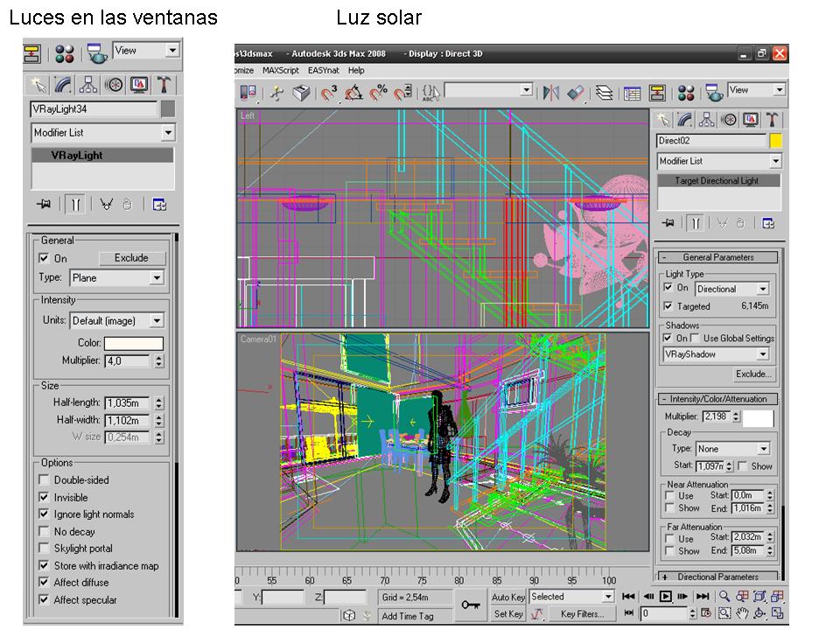Click Material Editor icon above the VRayLight34 panel
This screenshot has width=840, height=630.
[64, 54]
